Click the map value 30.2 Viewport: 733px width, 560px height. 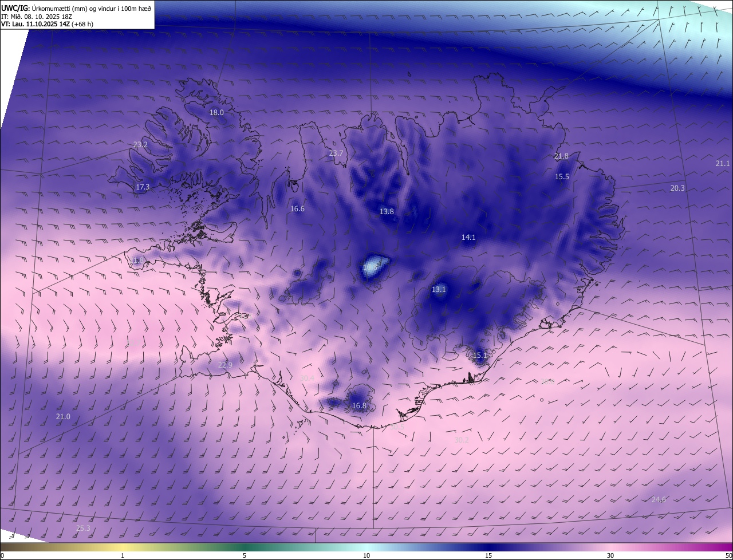(x=462, y=440)
